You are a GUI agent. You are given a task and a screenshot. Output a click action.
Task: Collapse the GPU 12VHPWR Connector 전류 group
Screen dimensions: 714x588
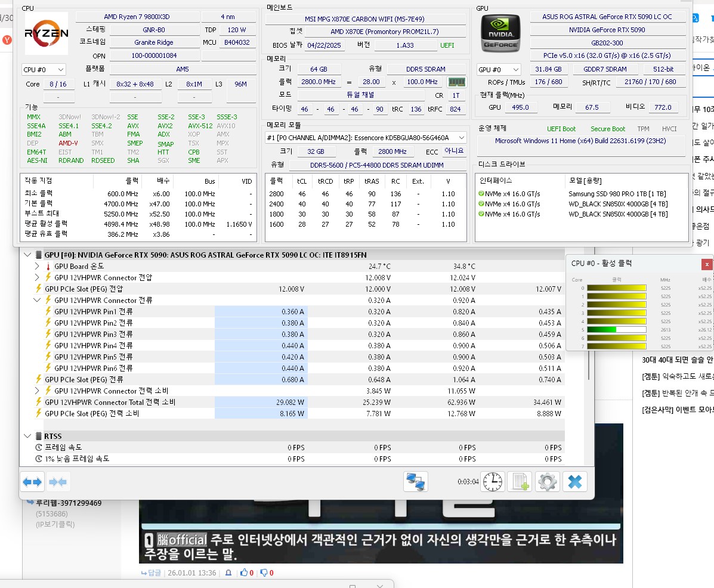[x=38, y=300]
